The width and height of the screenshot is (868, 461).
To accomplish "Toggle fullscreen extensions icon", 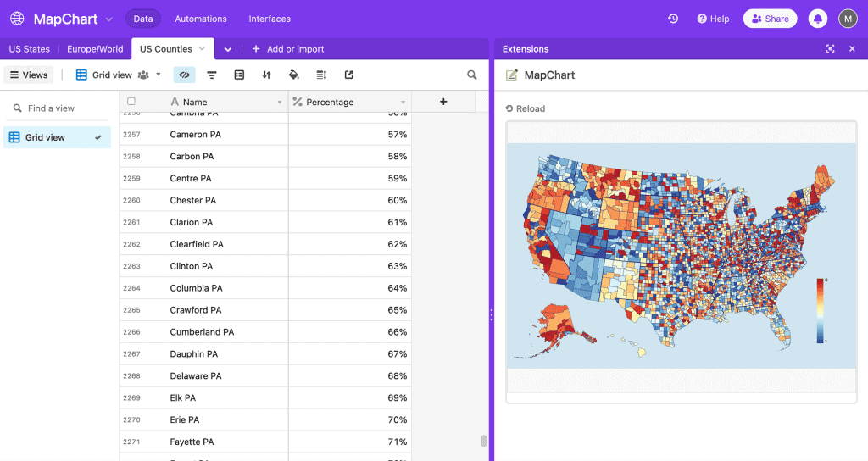I will [x=830, y=48].
